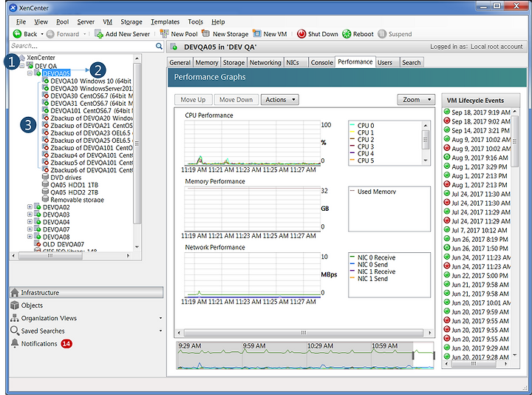Image resolution: width=532 pixels, height=395 pixels.
Task: Open the Actions dropdown button
Action: pyautogui.click(x=280, y=100)
